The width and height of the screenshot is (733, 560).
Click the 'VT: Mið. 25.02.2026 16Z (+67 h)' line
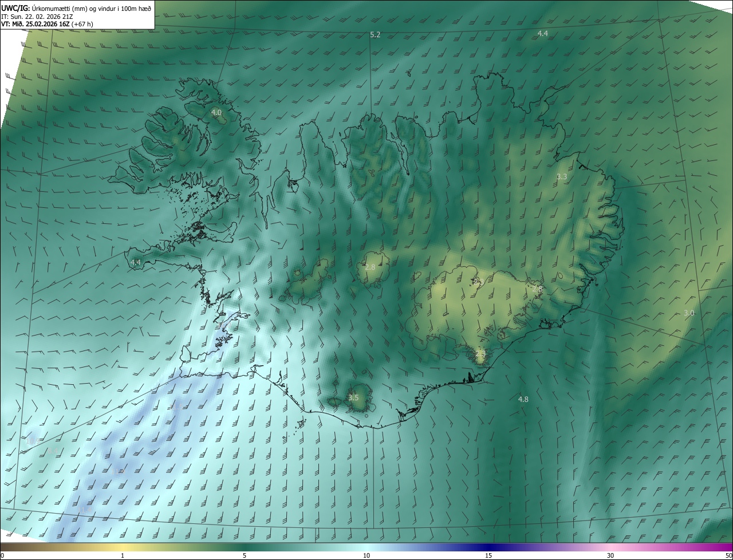pos(47,24)
